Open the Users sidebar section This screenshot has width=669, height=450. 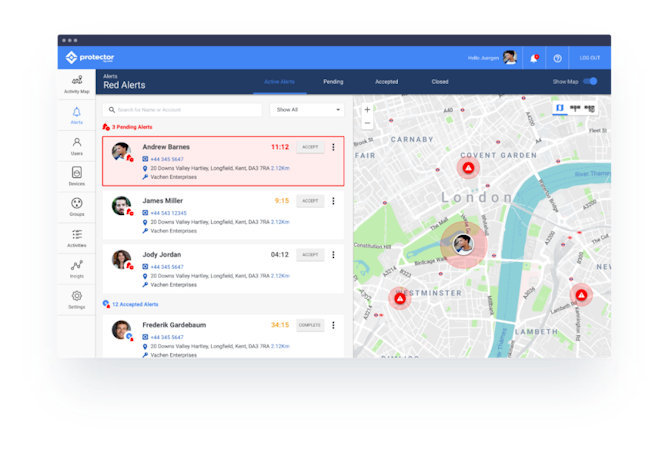click(x=77, y=146)
